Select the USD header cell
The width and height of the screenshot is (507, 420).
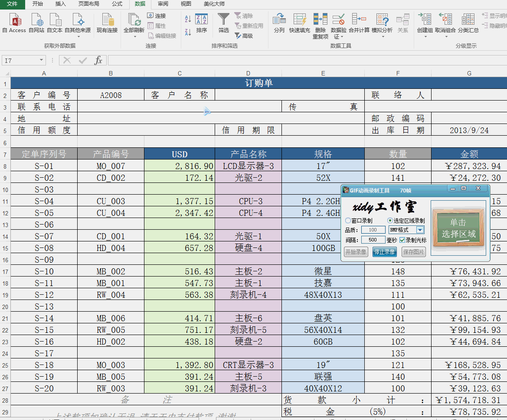(x=180, y=154)
